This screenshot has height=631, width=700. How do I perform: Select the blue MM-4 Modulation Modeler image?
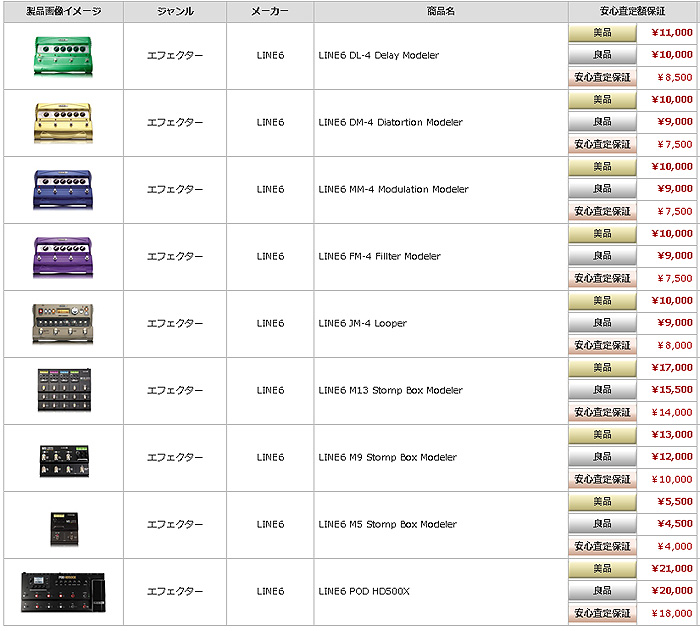(63, 190)
